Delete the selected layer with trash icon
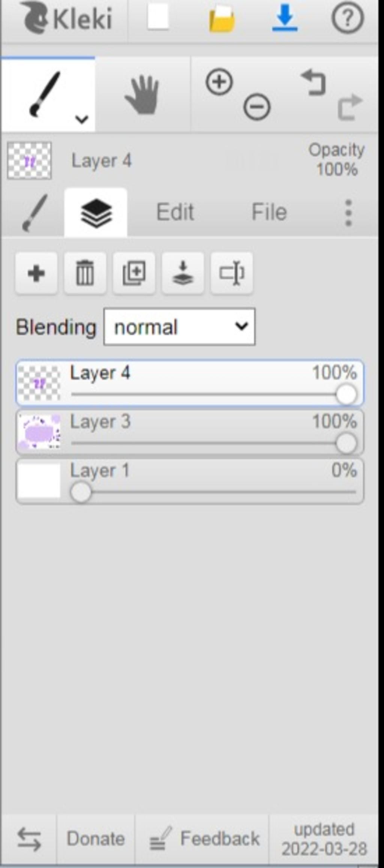 pos(85,273)
